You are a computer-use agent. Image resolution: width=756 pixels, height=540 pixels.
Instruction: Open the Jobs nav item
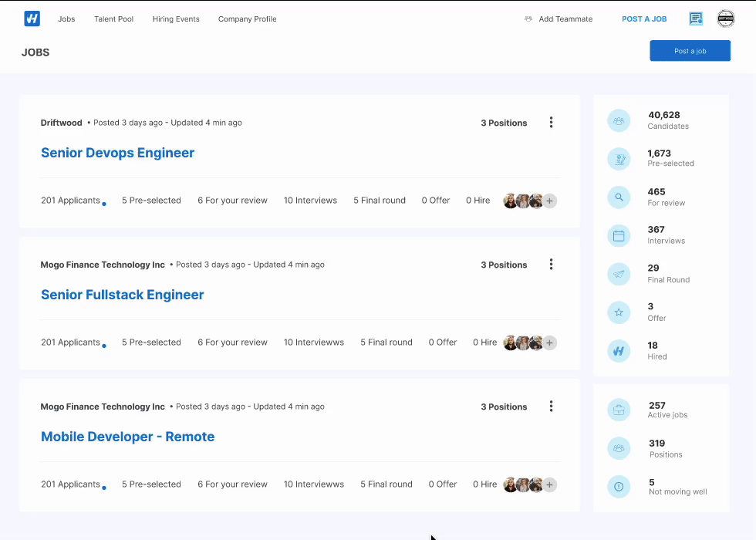[x=66, y=19]
